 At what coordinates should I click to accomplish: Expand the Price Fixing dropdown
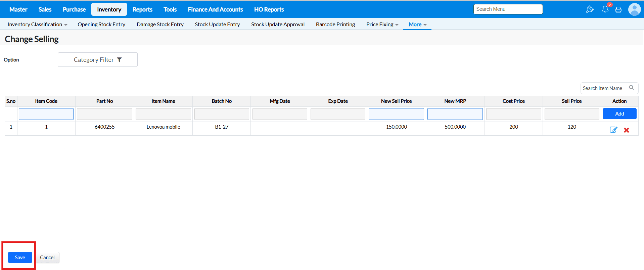tap(397, 25)
